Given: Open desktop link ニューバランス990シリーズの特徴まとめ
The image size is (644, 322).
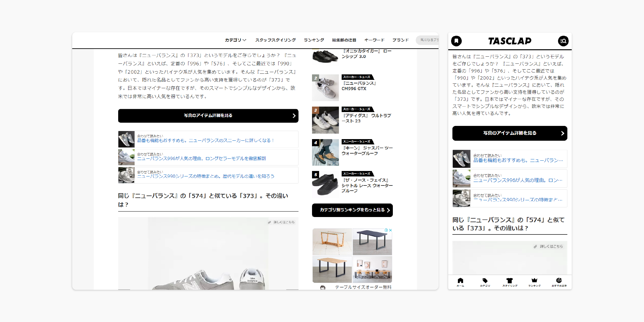Looking at the screenshot, I should [x=206, y=176].
